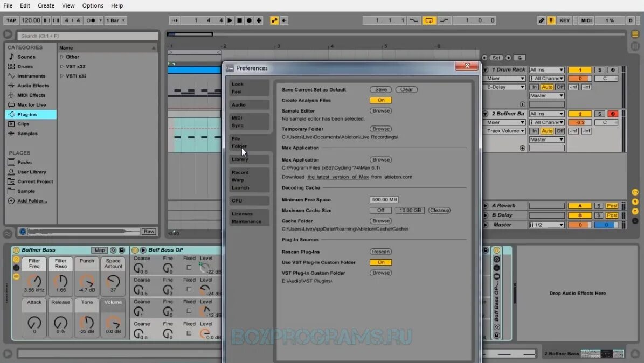Toggle the KEY map mode switch

[x=564, y=20]
